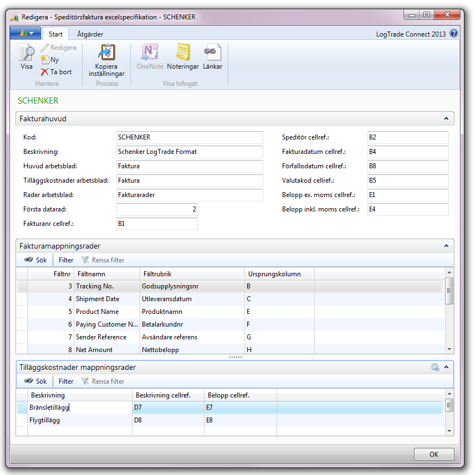
Task: Click Filter in Fakturamappningsrader toolbar
Action: point(66,260)
